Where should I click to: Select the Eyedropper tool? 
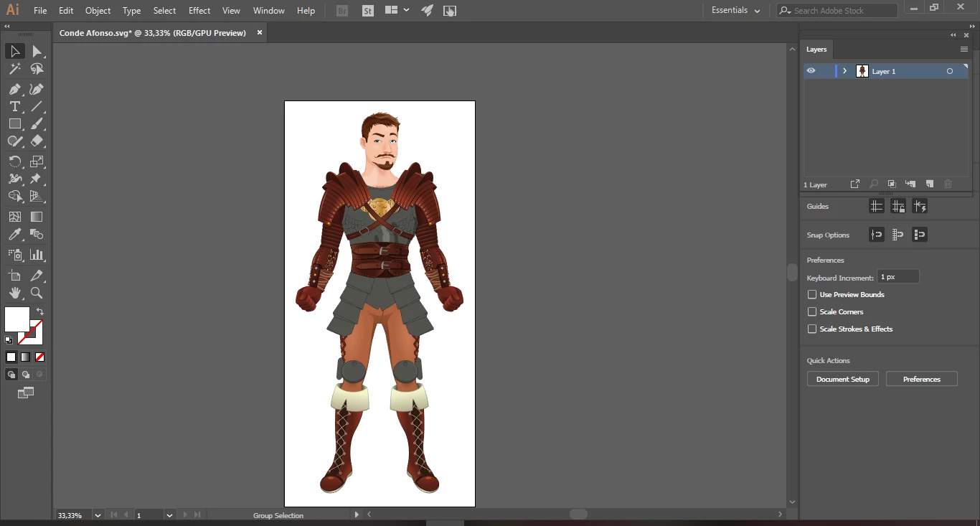[14, 235]
